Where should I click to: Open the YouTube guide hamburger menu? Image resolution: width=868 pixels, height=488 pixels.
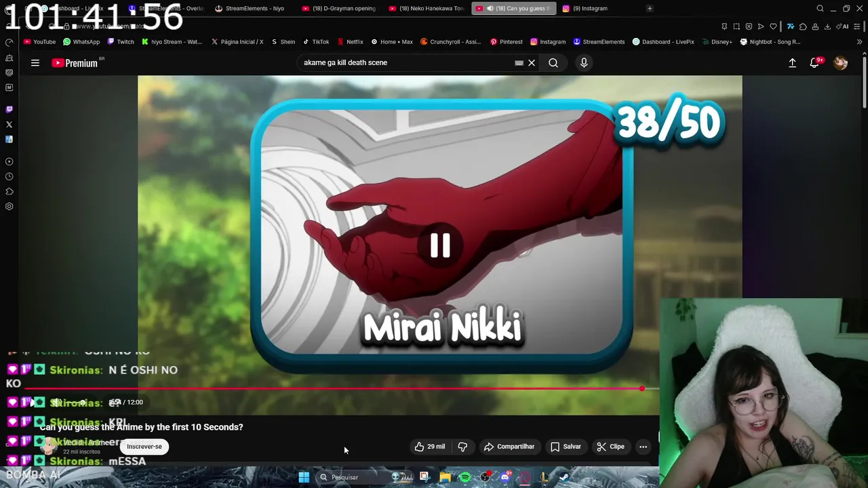point(35,63)
